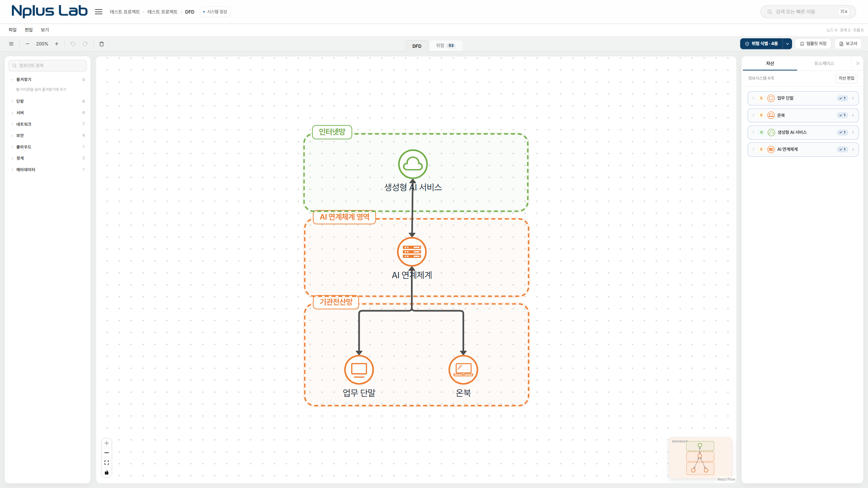Focus the 컴포넌트 검색 search field

pos(47,66)
